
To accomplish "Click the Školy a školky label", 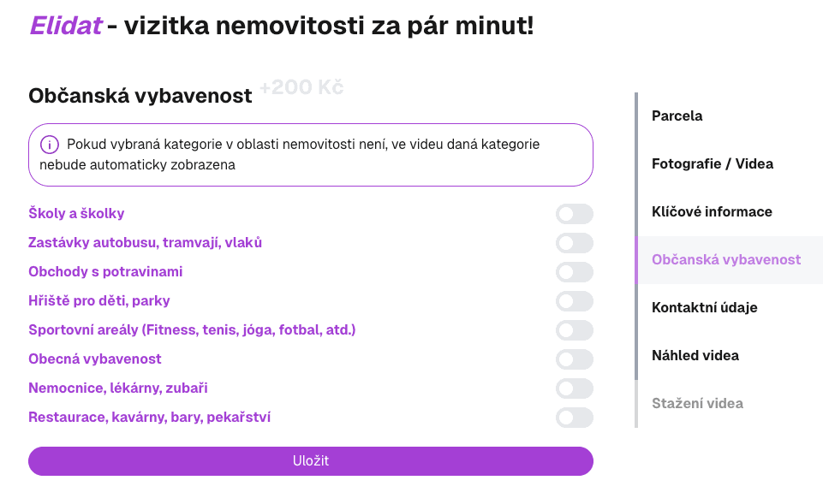I will pyautogui.click(x=77, y=213).
